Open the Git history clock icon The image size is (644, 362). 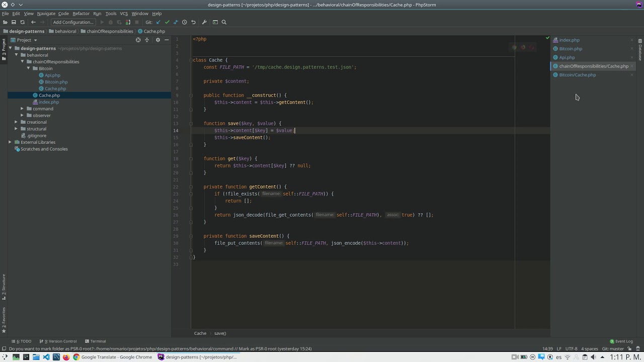click(185, 22)
